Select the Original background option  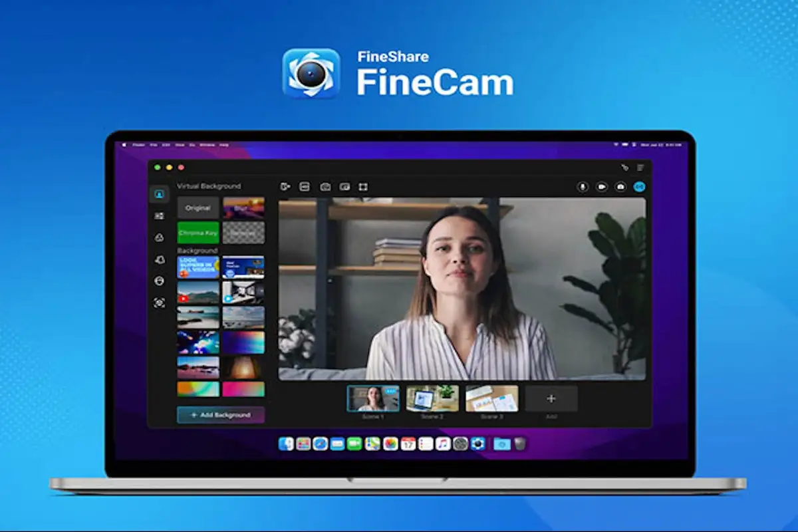(x=198, y=207)
